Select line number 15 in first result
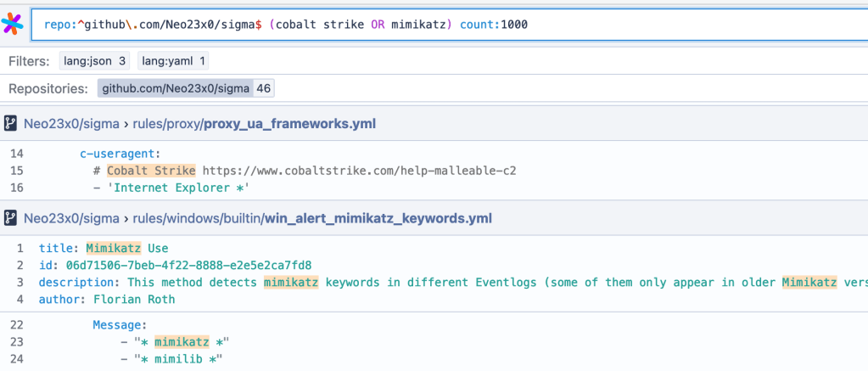Image resolution: width=868 pixels, height=371 pixels. [17, 171]
